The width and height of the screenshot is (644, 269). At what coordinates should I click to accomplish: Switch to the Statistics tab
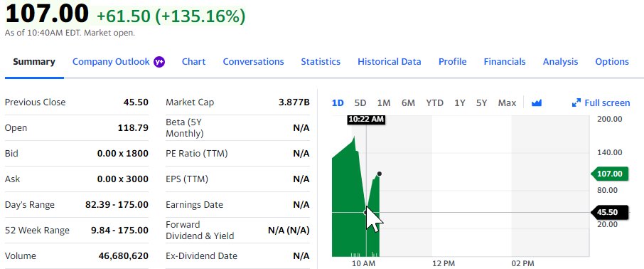[x=321, y=62]
